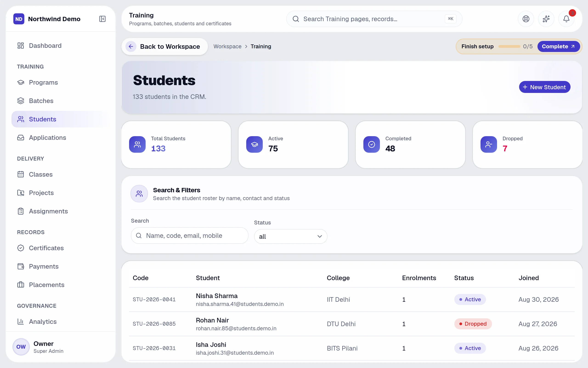Viewport: 588px width, 368px height.
Task: Open the AI sparkles assistant icon
Action: (546, 19)
